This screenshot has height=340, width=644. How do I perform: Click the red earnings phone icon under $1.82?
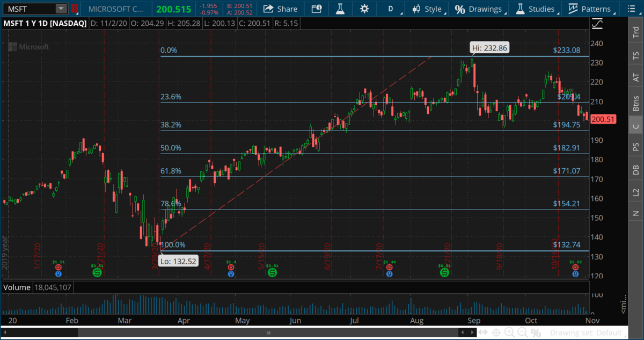coord(575,267)
